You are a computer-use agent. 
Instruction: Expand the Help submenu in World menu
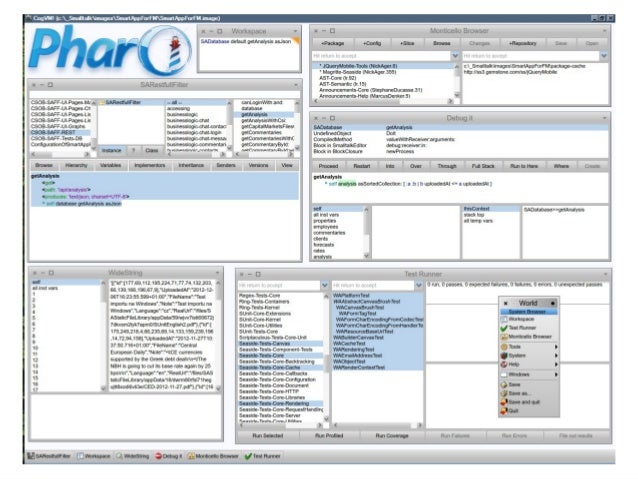coord(529,364)
